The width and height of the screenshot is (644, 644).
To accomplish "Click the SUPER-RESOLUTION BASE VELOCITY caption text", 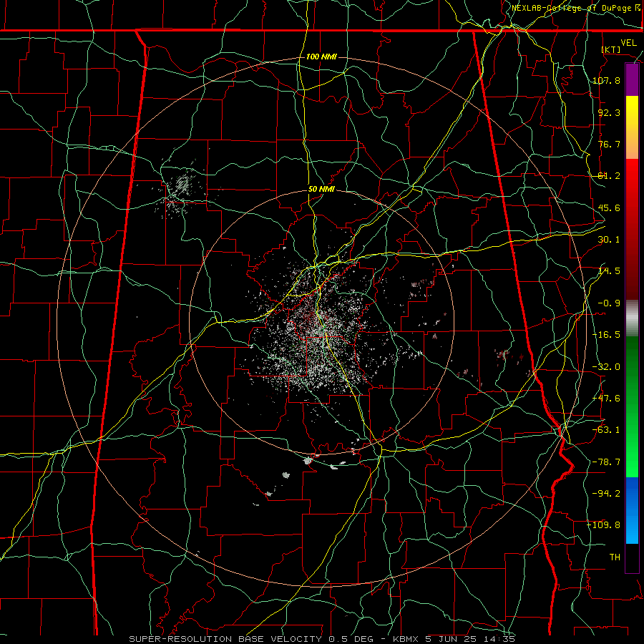I will (x=227, y=639).
